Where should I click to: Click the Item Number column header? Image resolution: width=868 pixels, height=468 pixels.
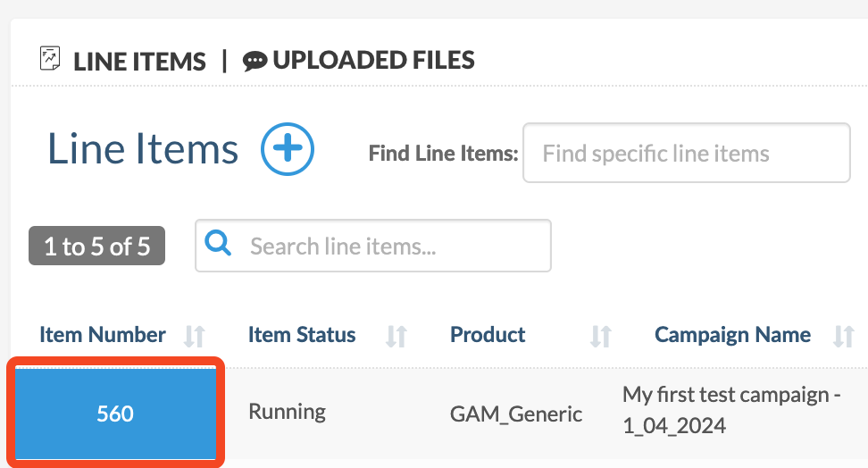click(103, 335)
